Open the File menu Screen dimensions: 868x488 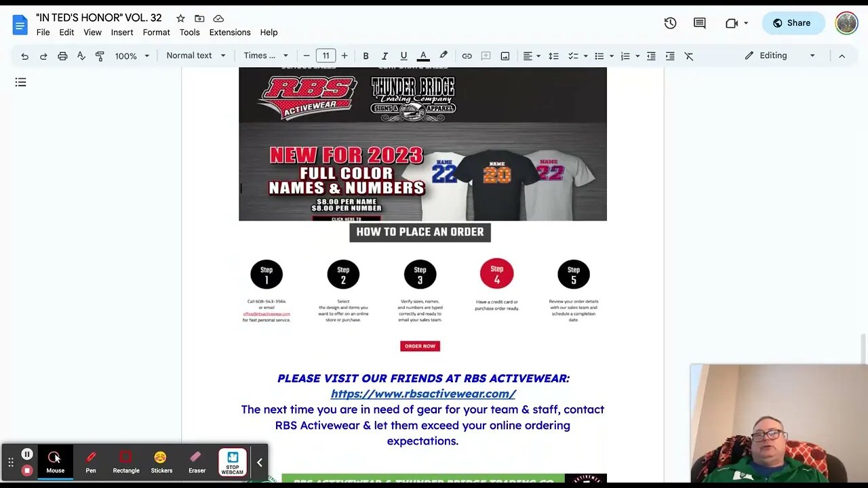pos(43,33)
